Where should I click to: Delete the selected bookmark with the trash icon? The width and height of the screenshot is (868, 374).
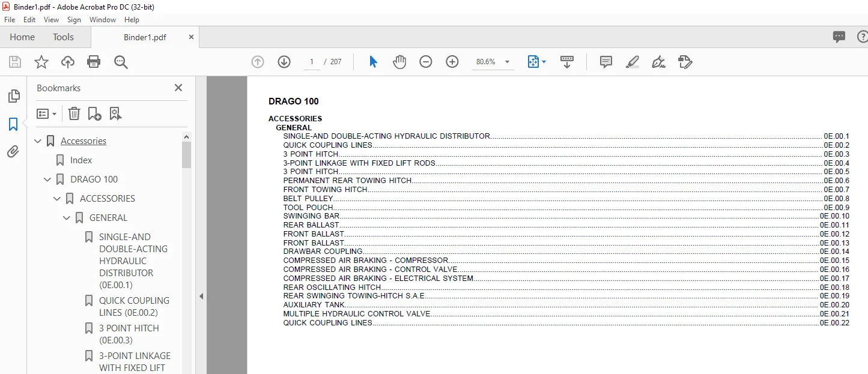point(74,113)
